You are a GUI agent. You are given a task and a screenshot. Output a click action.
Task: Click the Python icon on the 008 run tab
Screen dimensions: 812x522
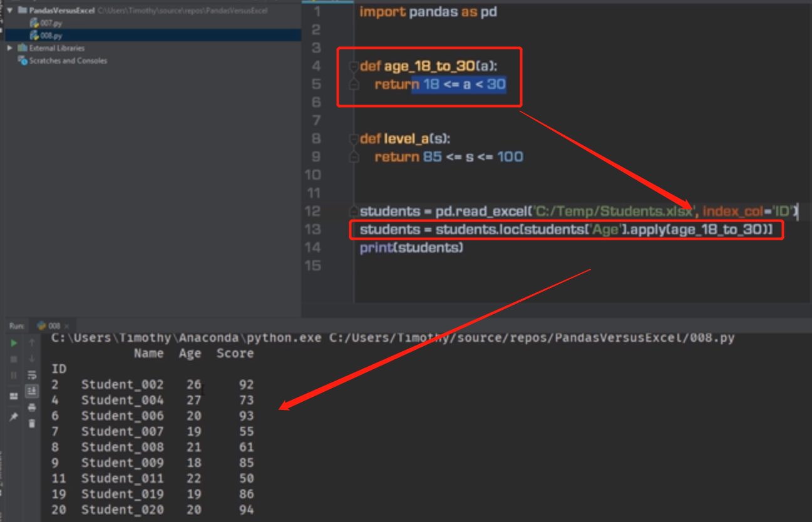pyautogui.click(x=42, y=326)
